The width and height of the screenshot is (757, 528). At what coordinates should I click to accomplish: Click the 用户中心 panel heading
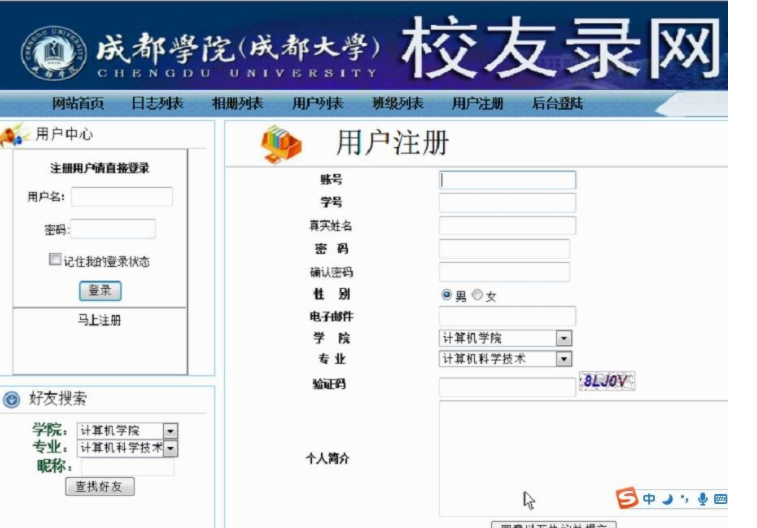pos(64,134)
